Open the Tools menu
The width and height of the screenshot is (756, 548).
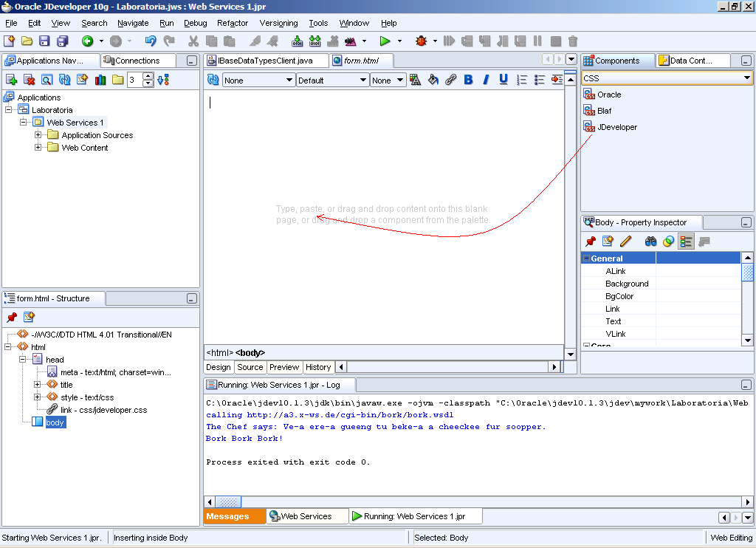tap(318, 23)
